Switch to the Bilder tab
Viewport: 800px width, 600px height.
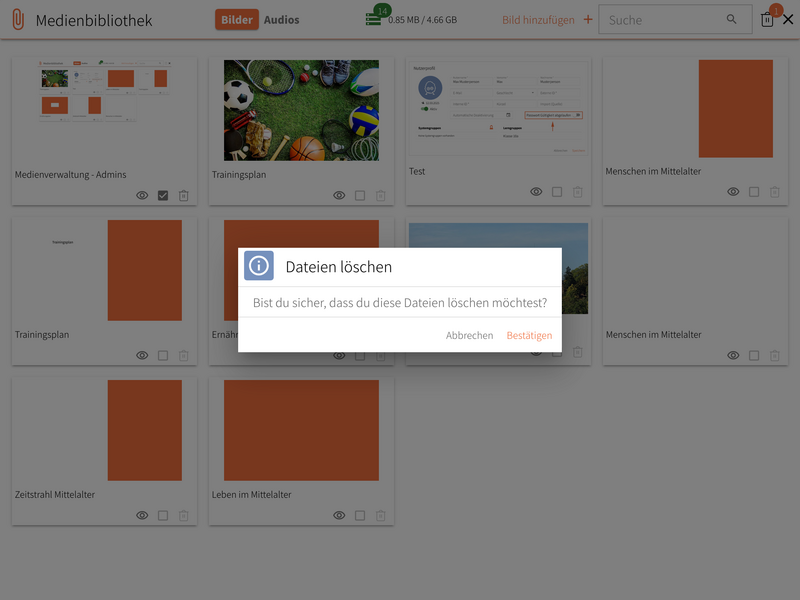[237, 19]
